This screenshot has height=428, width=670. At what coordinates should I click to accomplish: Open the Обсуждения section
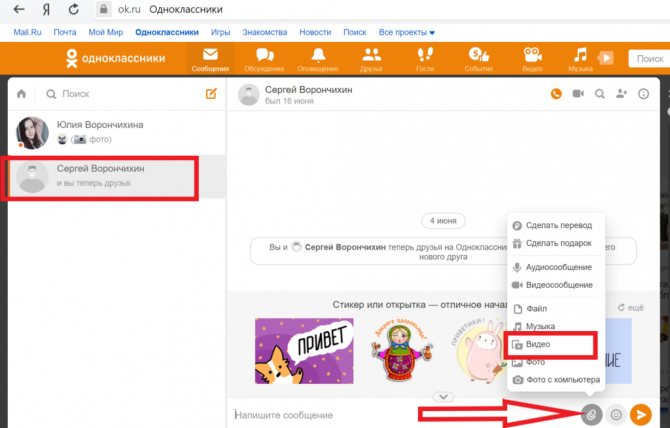(264, 59)
